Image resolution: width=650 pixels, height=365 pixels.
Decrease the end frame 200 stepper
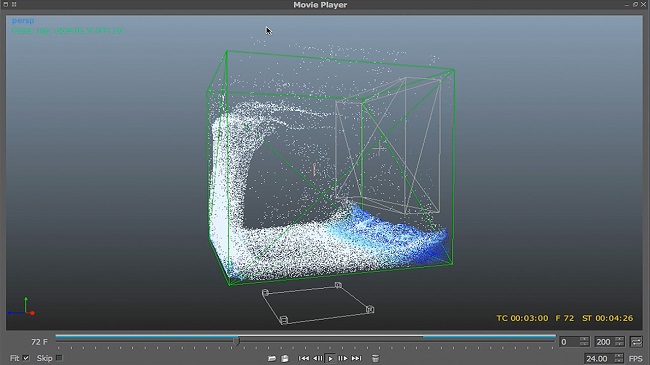pos(619,344)
